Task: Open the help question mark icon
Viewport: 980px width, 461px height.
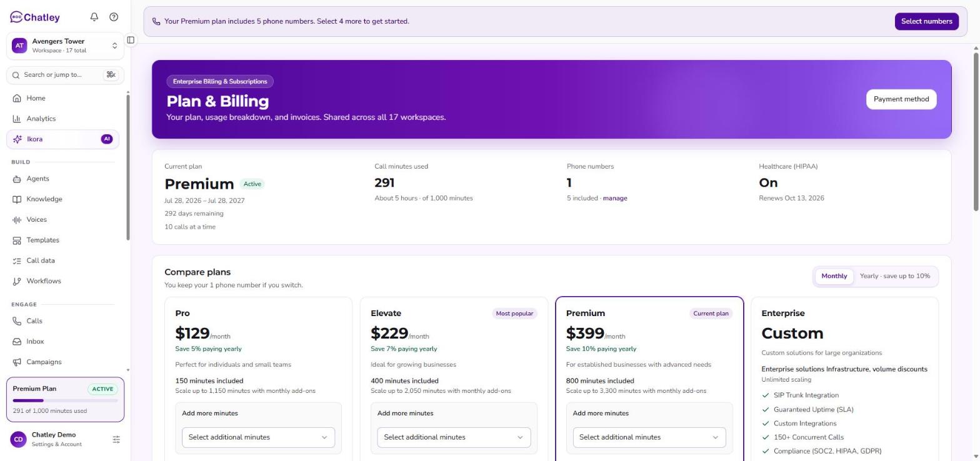Action: (x=114, y=17)
